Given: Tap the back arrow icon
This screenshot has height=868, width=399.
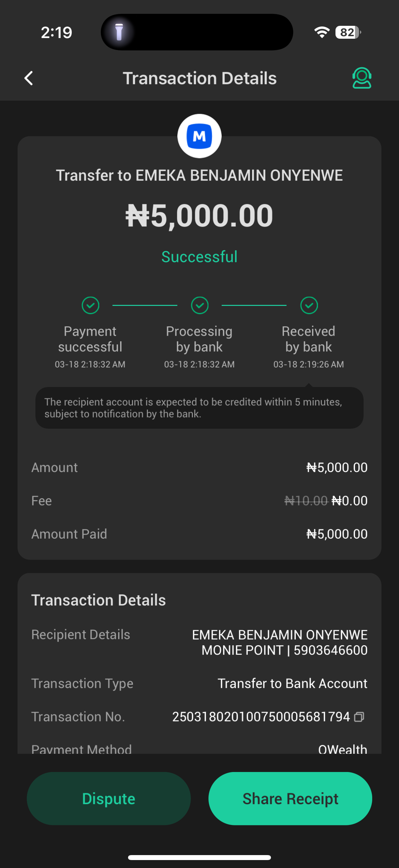Looking at the screenshot, I should click(29, 78).
